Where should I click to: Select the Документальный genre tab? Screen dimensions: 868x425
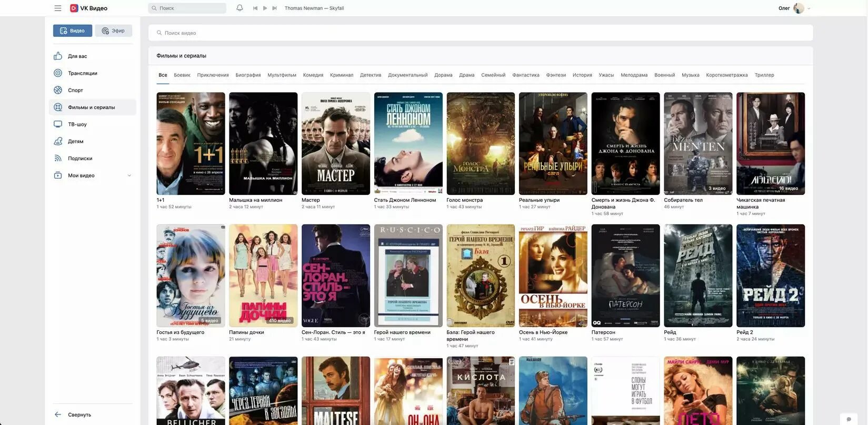(408, 75)
